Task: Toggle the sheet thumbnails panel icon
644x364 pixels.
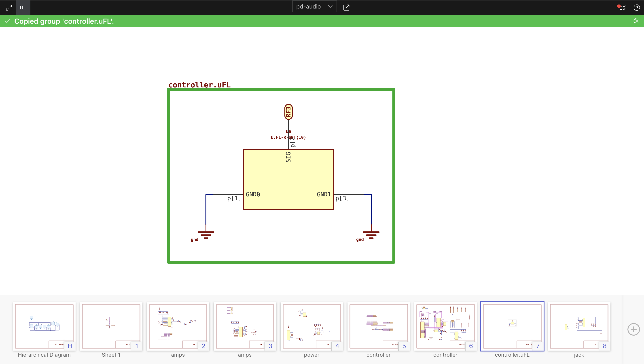Action: pyautogui.click(x=23, y=8)
